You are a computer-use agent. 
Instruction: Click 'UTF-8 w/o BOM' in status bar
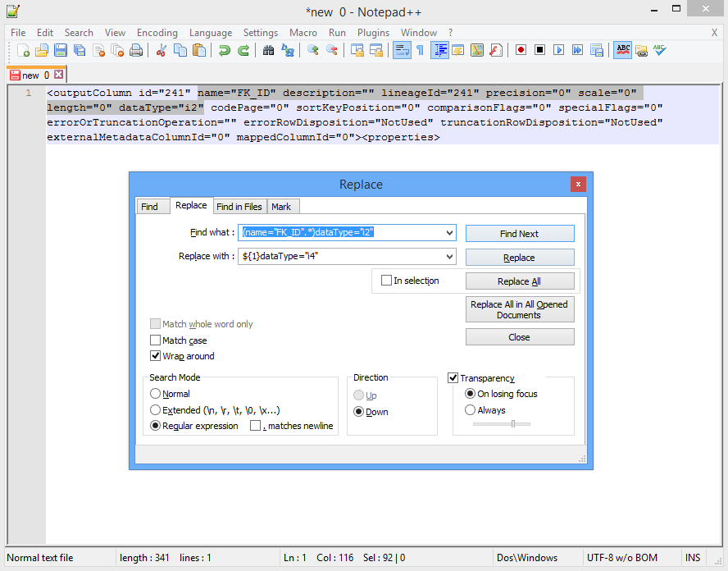(622, 558)
